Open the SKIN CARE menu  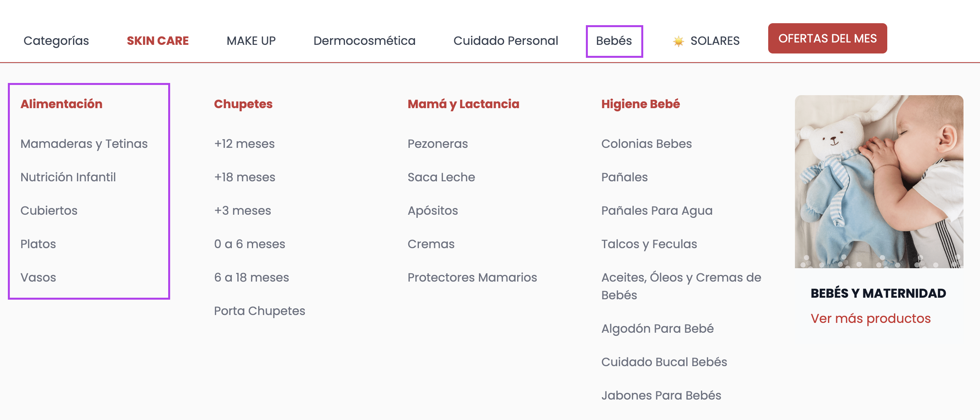pos(158,41)
